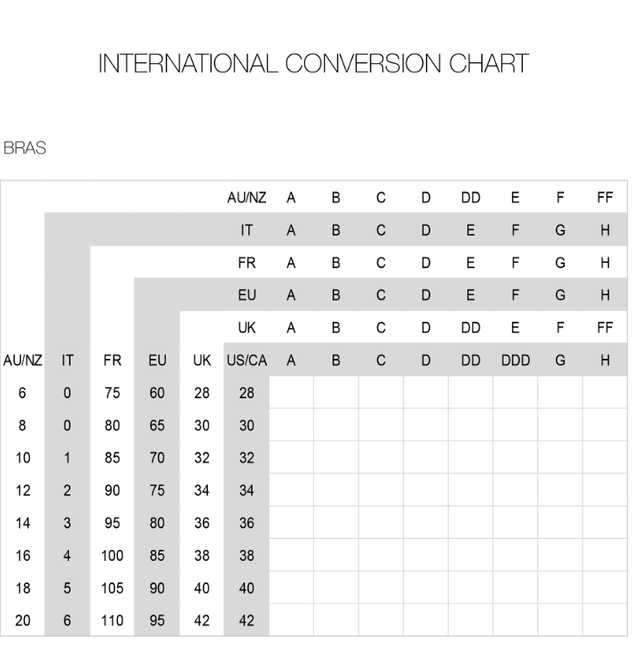
Task: Click the G cup in the FR row
Action: [x=560, y=263]
